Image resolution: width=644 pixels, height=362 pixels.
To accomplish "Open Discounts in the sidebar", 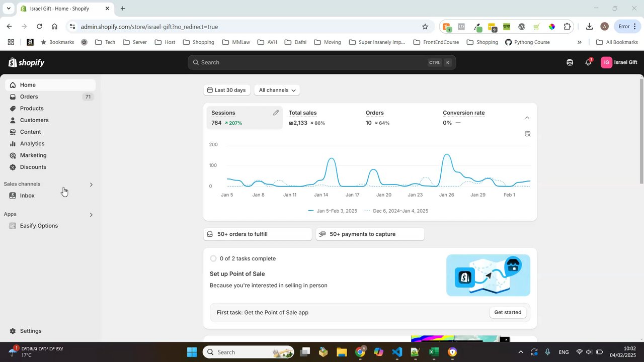I will tap(50, 167).
